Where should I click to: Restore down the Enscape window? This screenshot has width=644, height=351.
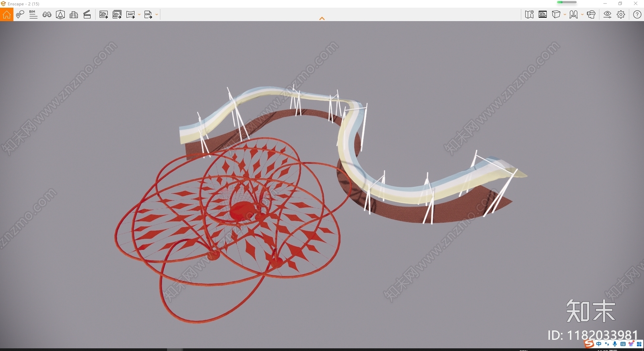tap(620, 4)
